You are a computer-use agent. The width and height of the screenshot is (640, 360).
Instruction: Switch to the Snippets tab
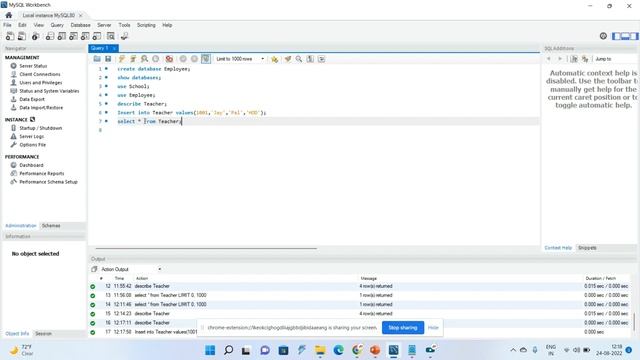(x=587, y=248)
